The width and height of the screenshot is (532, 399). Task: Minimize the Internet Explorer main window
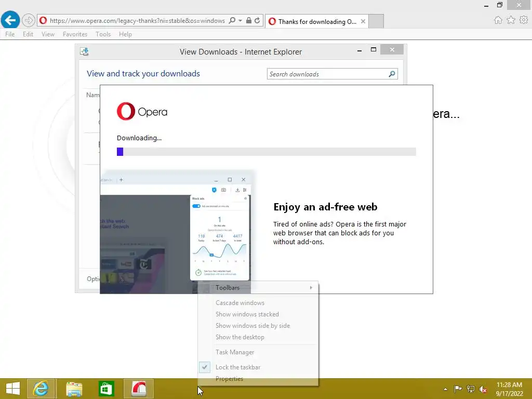tap(486, 5)
